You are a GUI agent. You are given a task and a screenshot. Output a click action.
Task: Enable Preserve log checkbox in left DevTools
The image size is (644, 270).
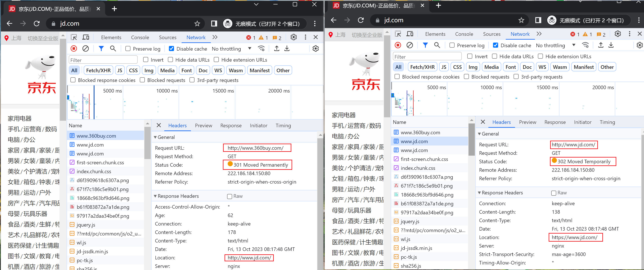[x=128, y=48]
